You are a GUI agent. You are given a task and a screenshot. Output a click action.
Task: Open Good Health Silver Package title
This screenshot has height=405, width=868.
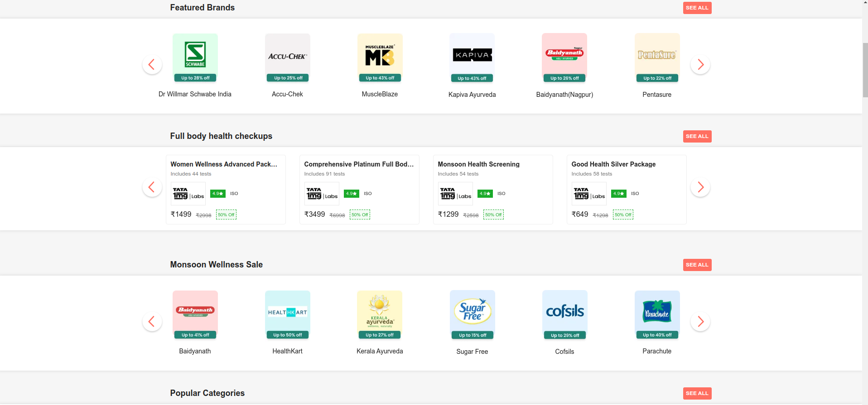point(613,164)
